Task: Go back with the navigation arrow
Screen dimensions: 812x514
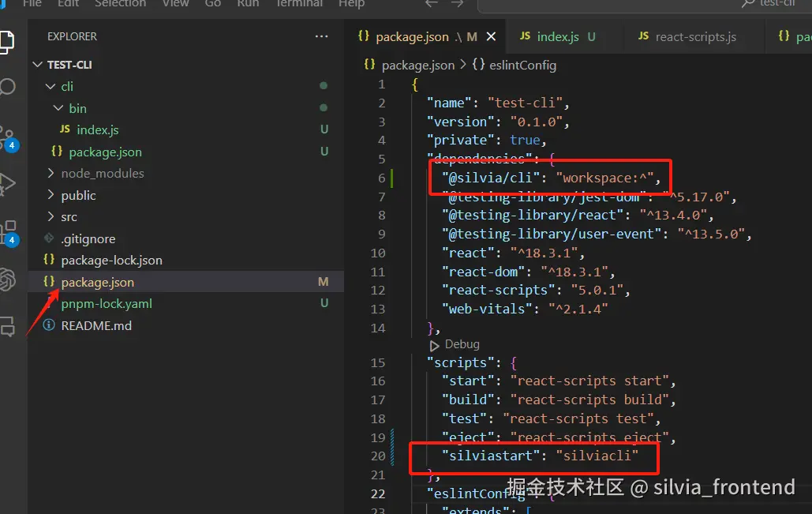Action: [432, 4]
